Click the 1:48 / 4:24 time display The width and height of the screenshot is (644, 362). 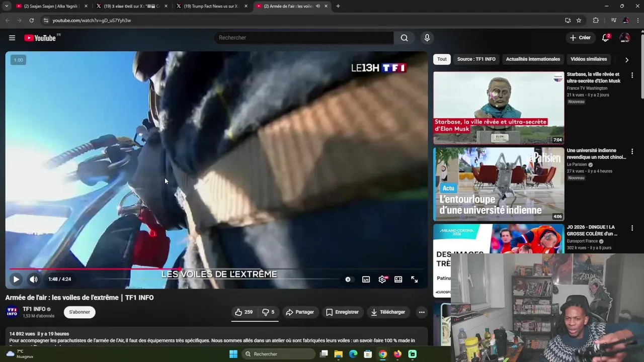tap(60, 279)
